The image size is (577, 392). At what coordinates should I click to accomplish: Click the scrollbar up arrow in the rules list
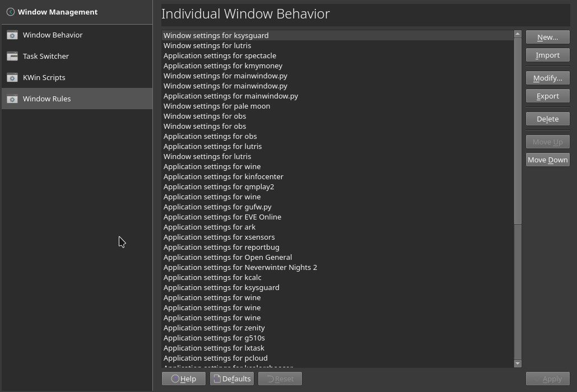point(518,34)
